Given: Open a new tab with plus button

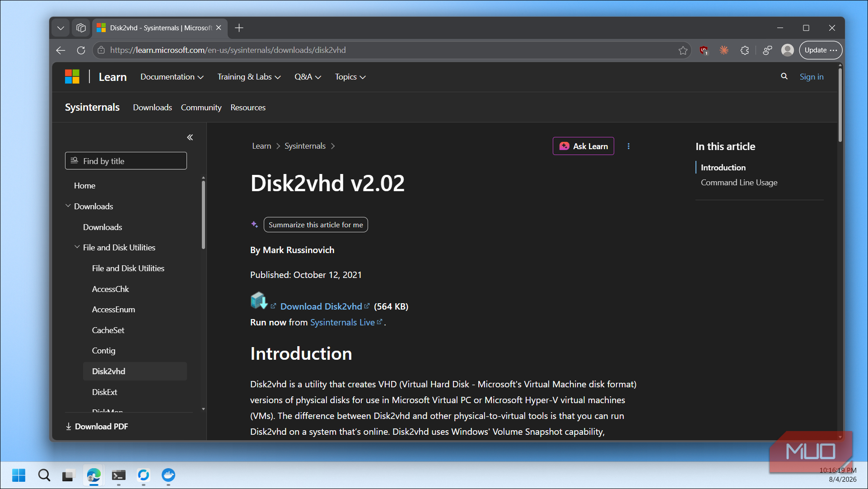Looking at the screenshot, I should pyautogui.click(x=239, y=28).
